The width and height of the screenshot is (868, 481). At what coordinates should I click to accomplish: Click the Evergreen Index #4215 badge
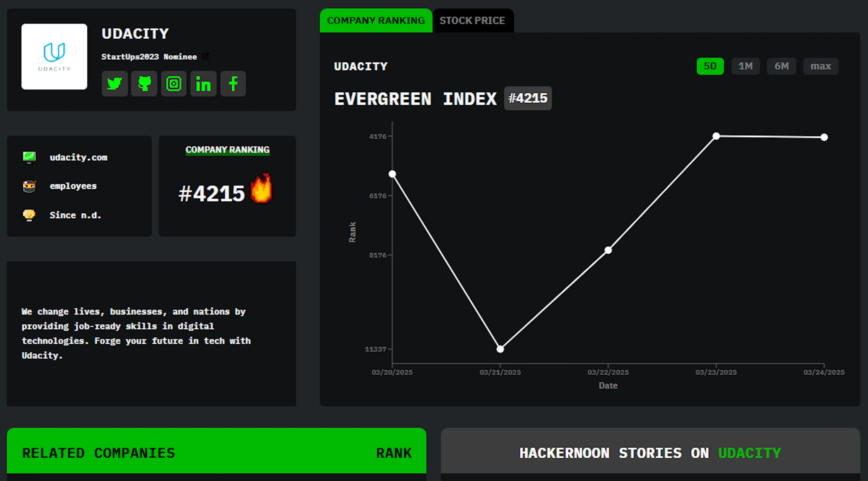coord(528,98)
